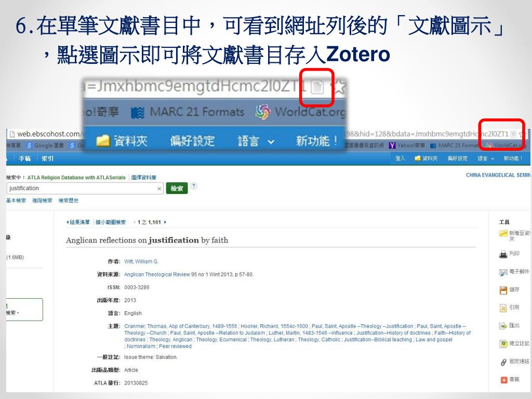
Task: Click the 工具 tools heading
Action: coord(504,222)
